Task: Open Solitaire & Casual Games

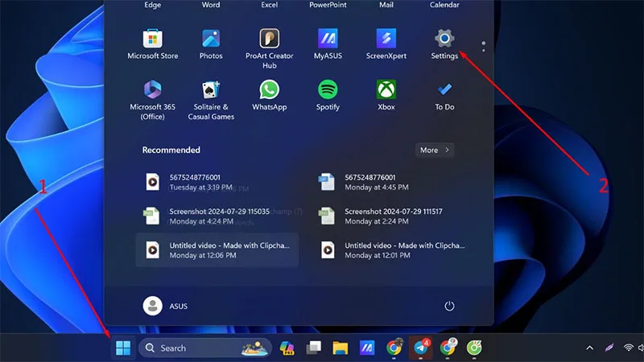Action: click(211, 100)
